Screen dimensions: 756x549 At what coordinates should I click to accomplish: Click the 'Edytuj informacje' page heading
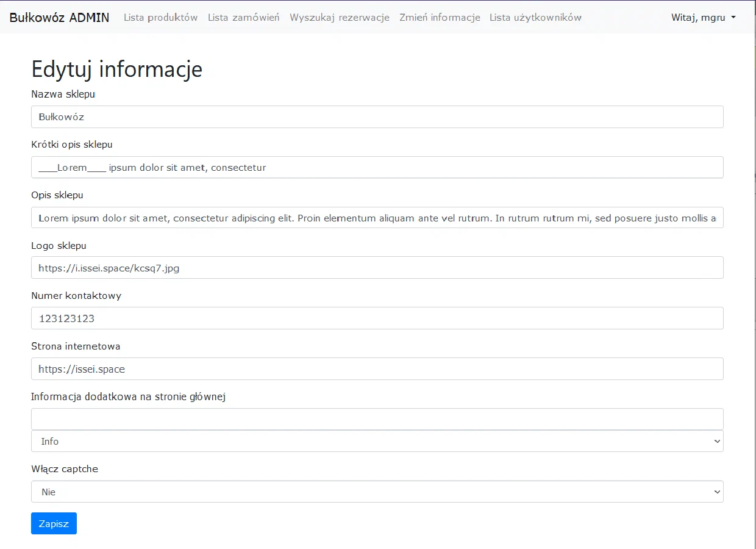coord(116,70)
